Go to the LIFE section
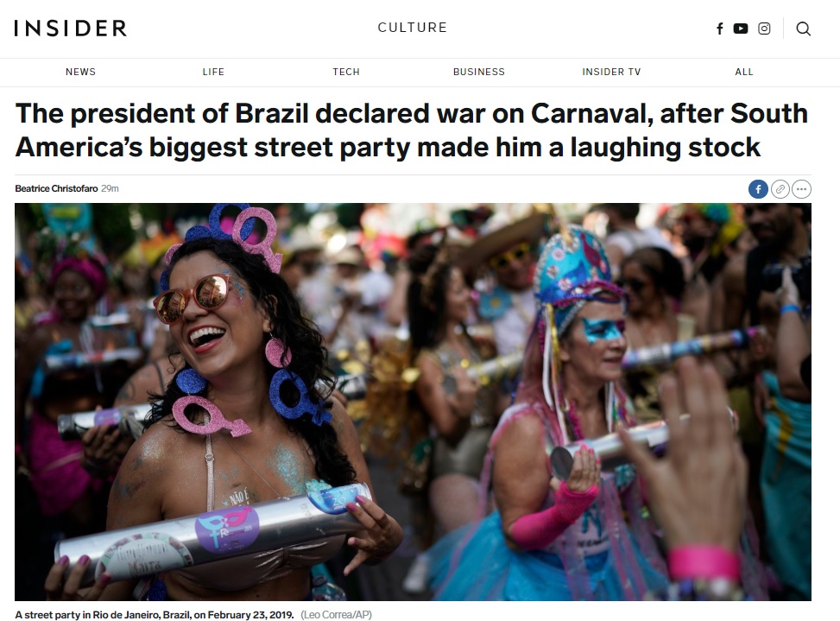The height and width of the screenshot is (621, 840). coord(213,72)
